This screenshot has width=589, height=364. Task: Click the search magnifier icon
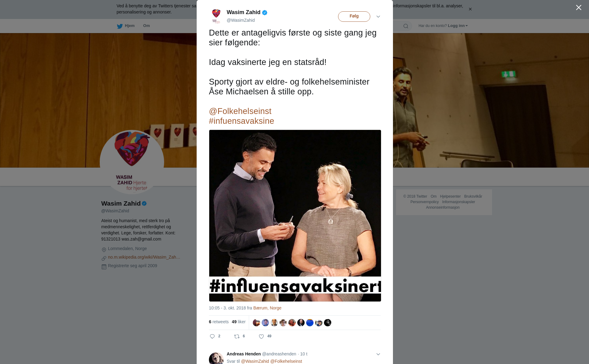[x=406, y=26]
